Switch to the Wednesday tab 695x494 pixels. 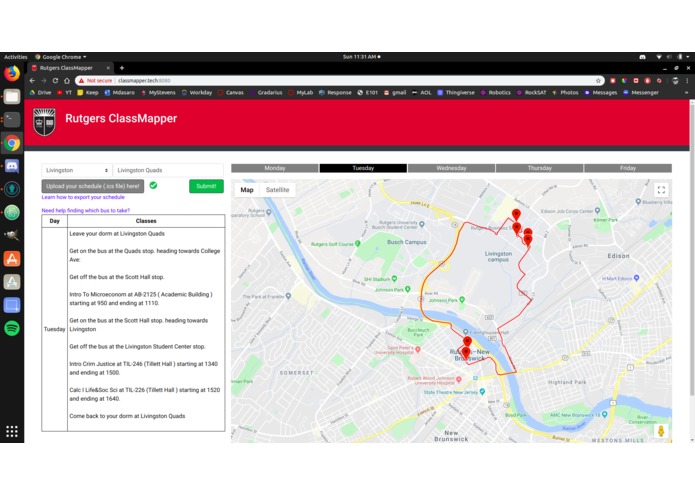coord(451,168)
